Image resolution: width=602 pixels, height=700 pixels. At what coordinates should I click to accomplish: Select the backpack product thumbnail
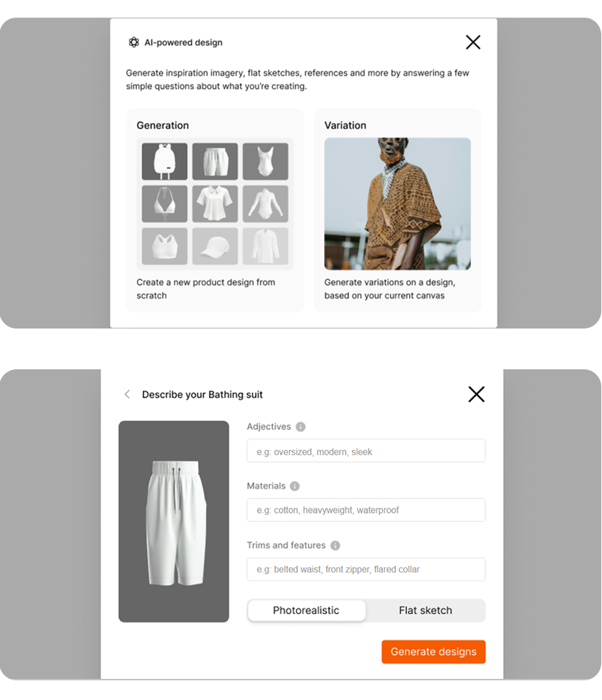tap(165, 161)
